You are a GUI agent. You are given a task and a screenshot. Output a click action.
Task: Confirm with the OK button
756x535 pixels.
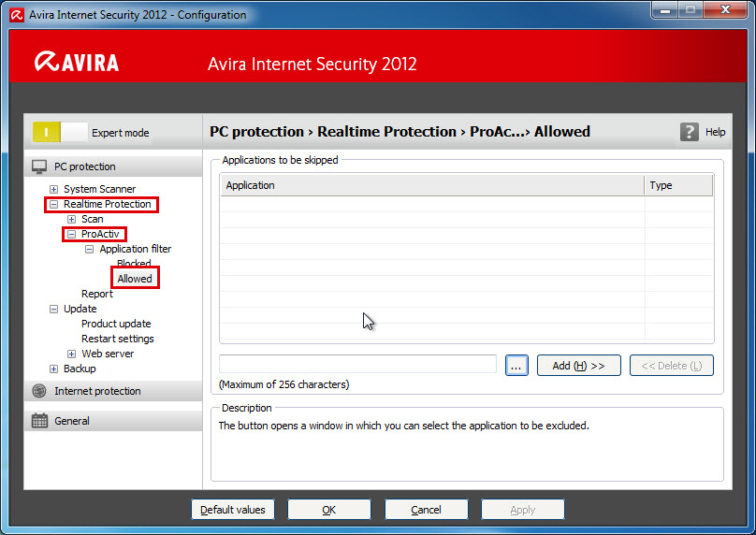pyautogui.click(x=328, y=510)
